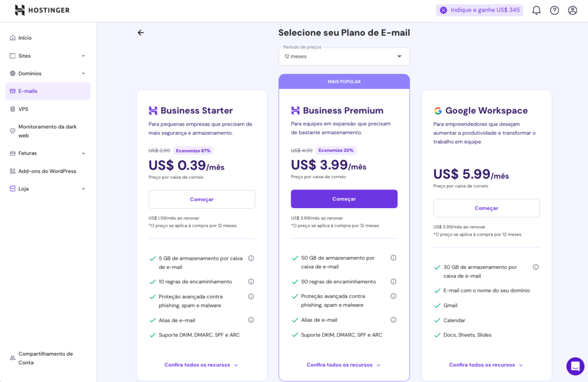Open the Período de preços dropdown
The image size is (588, 382).
tap(344, 57)
